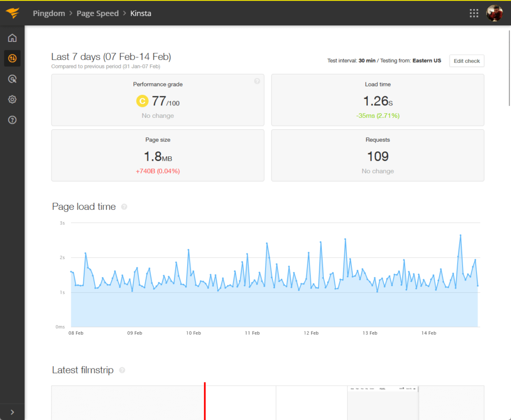
Task: Expand the sidebar with the bottom chevron
Action: point(12,412)
